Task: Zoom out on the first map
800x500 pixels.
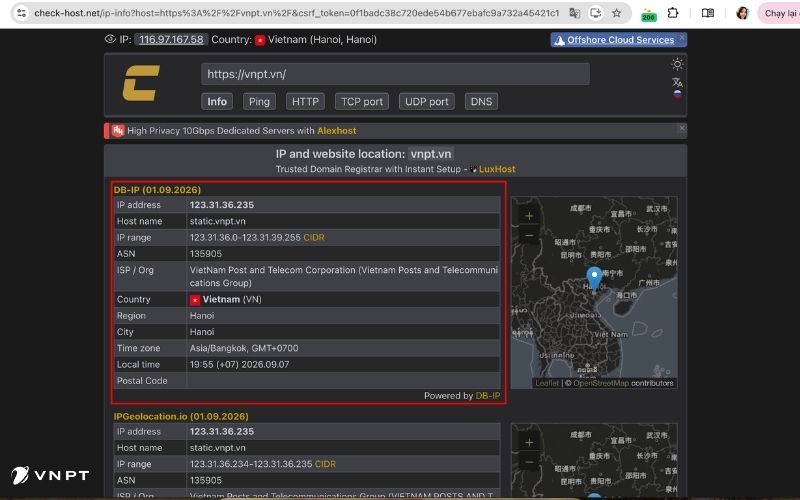Action: (529, 235)
